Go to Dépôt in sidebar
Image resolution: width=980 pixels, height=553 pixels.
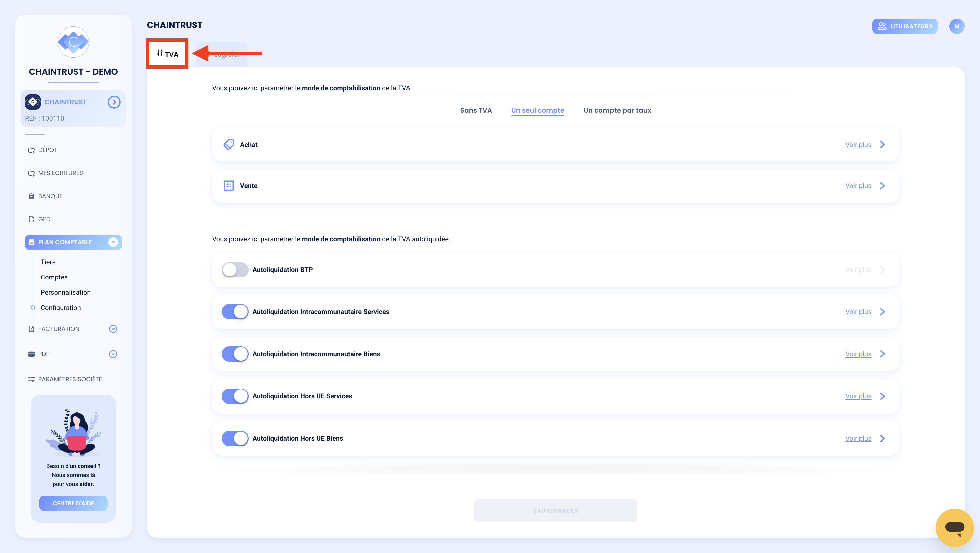[48, 150]
